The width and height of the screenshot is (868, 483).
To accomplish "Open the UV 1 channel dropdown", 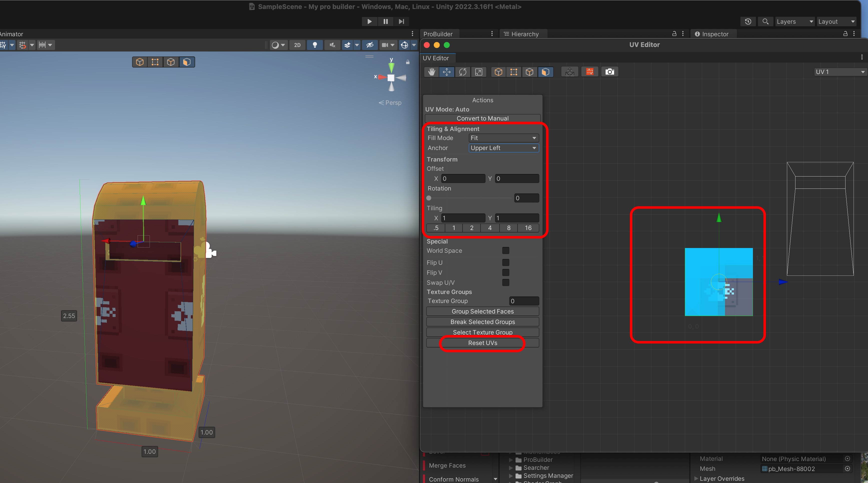I will click(x=839, y=72).
